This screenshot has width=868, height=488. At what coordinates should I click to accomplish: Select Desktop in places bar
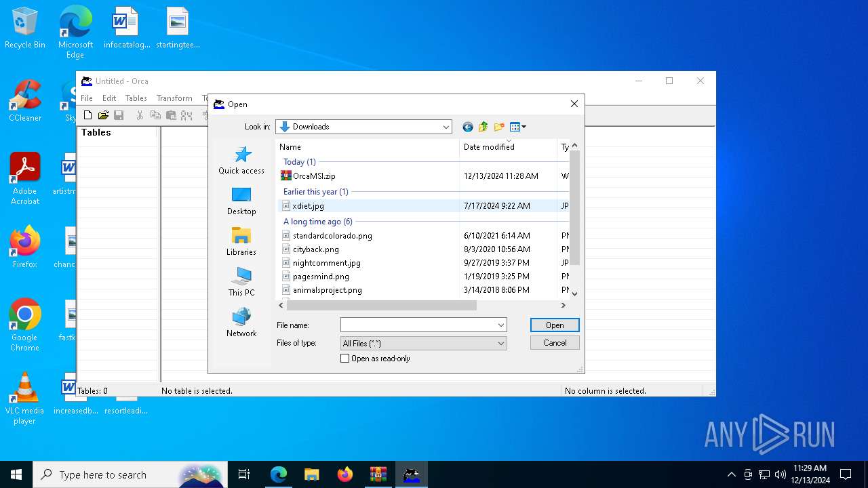pos(241,201)
